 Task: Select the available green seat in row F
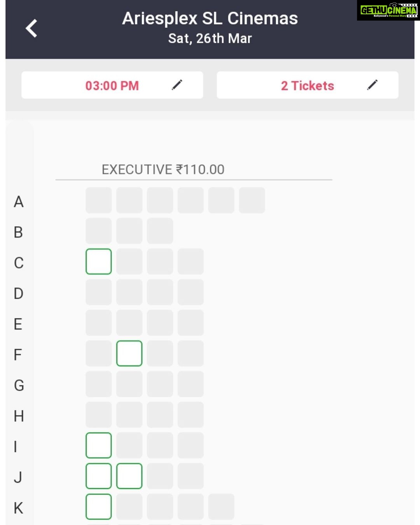point(129,353)
